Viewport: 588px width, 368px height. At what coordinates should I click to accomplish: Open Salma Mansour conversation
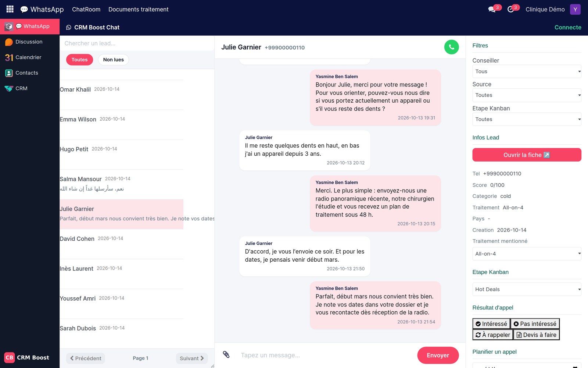(x=122, y=184)
